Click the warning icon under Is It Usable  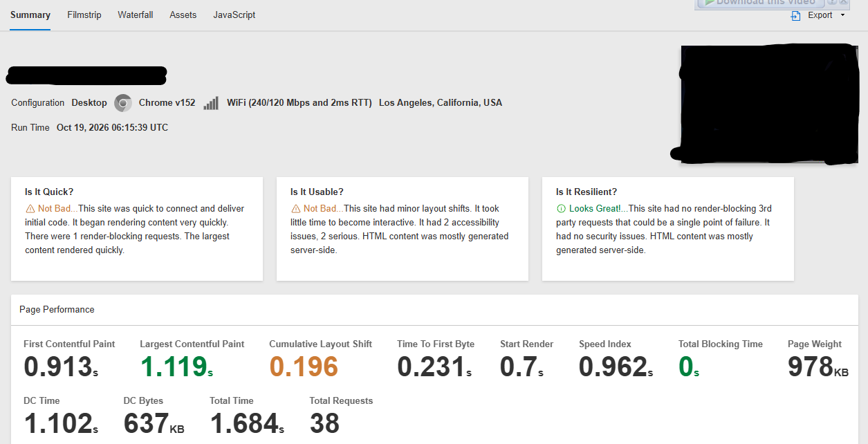295,209
